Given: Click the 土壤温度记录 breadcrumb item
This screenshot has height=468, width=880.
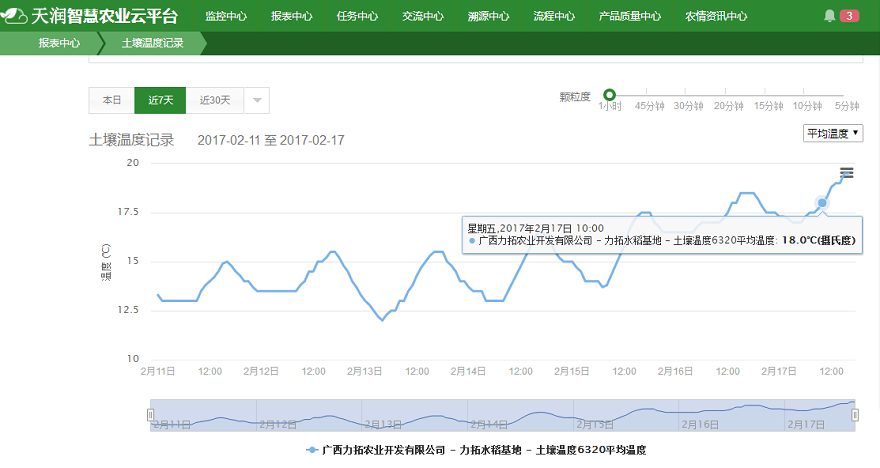Looking at the screenshot, I should (x=152, y=44).
